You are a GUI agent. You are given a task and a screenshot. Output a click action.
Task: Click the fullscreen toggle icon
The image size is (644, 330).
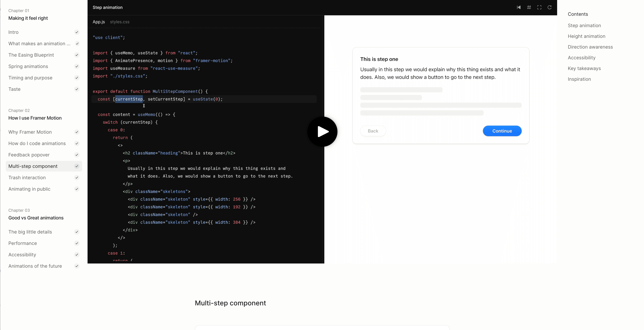(540, 7)
